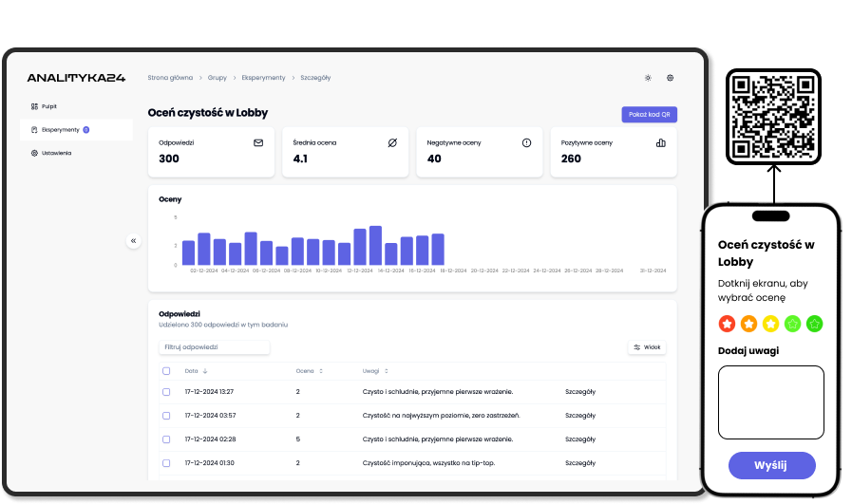Screen dimensions: 852x504
Task: Click Dodaj uwagi text area on phone
Action: point(771,401)
